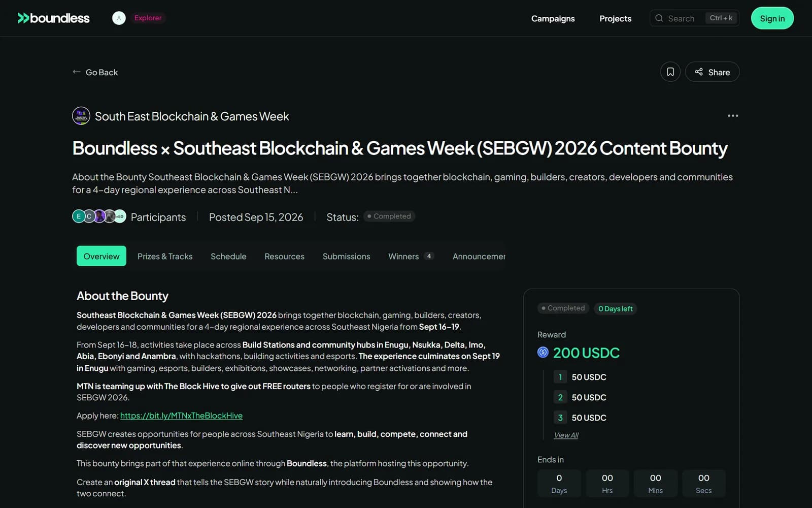
Task: Open the Projects menu
Action: click(615, 18)
